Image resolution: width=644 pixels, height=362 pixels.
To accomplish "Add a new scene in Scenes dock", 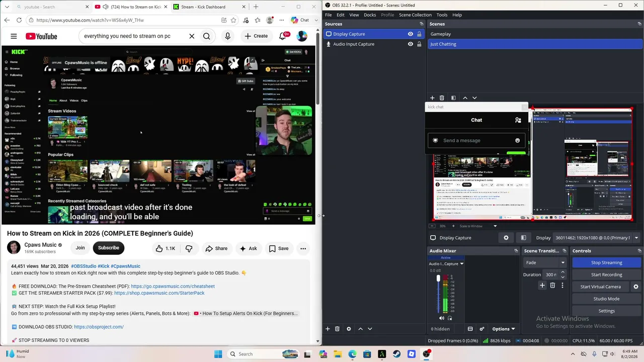I will (x=432, y=98).
